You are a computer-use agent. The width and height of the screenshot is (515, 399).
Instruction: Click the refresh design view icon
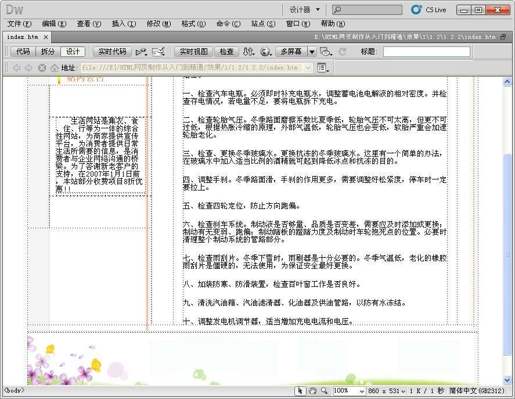[342, 52]
